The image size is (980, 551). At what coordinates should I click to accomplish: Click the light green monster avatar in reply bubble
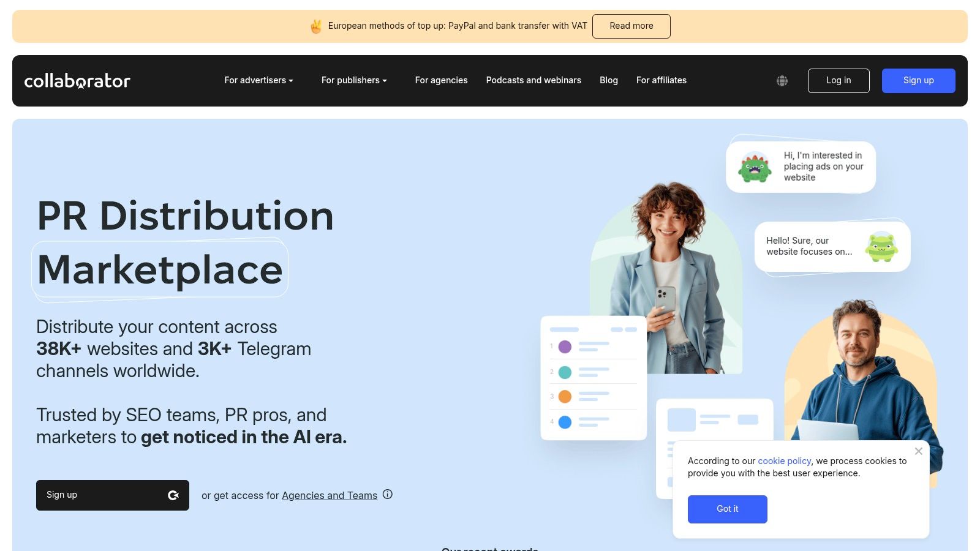tap(881, 247)
